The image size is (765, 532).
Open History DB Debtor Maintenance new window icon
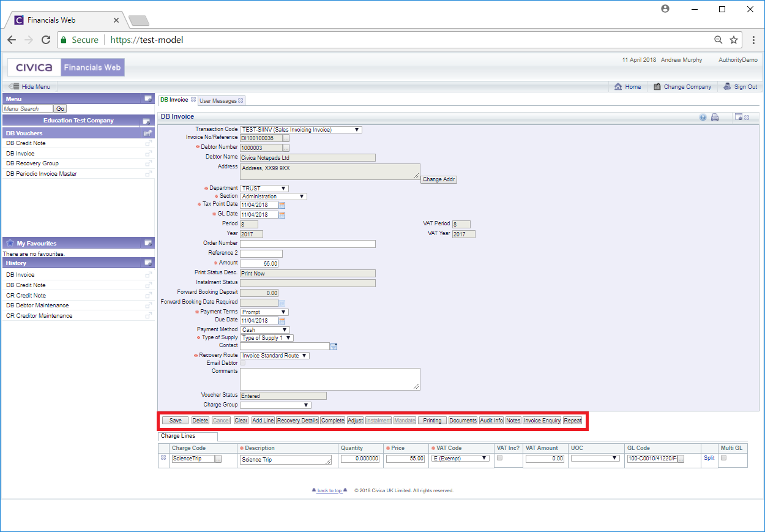[x=149, y=305]
